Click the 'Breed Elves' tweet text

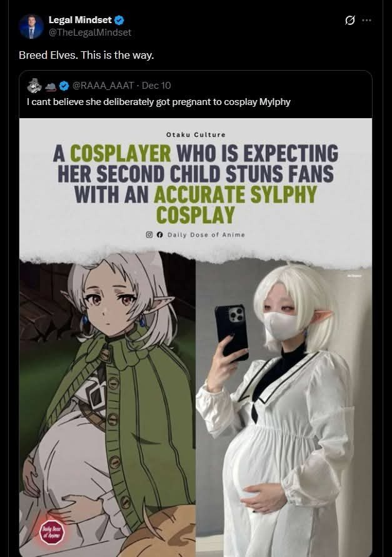pos(86,56)
